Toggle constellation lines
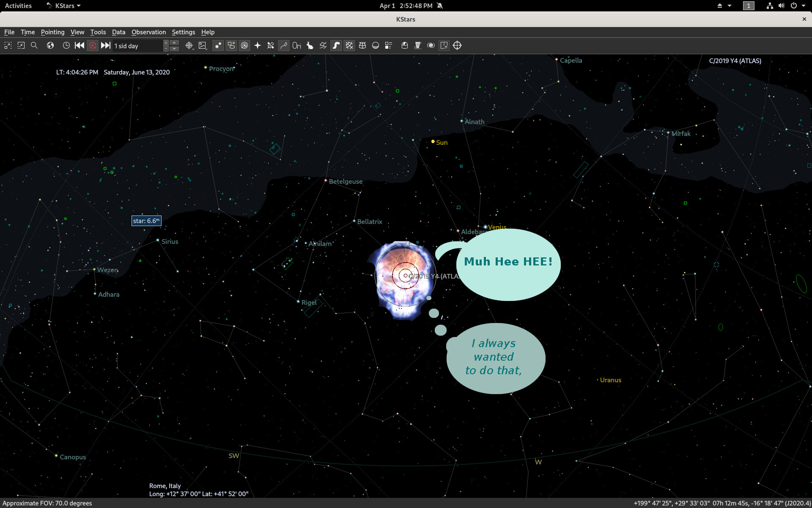This screenshot has height=508, width=812. pos(284,45)
